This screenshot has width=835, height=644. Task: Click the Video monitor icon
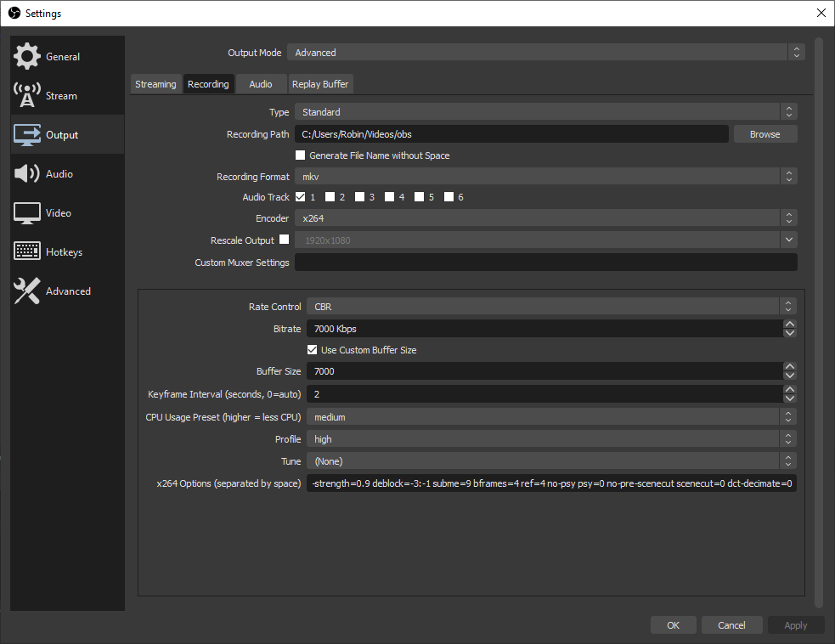(x=26, y=213)
